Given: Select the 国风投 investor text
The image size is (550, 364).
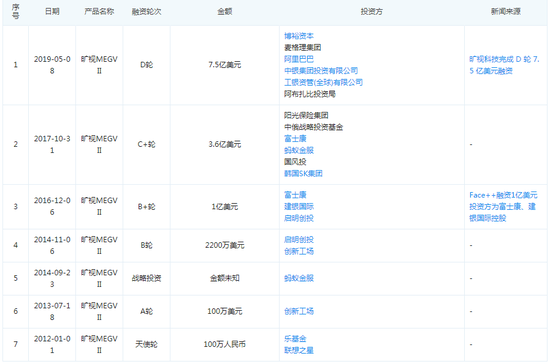Looking at the screenshot, I should pyautogui.click(x=295, y=162).
